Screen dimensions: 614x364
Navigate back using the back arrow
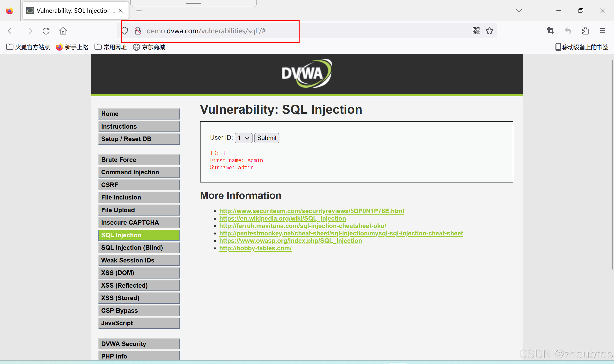point(11,31)
